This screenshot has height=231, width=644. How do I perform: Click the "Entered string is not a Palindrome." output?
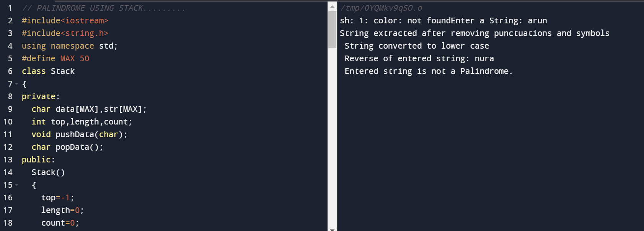(428, 71)
